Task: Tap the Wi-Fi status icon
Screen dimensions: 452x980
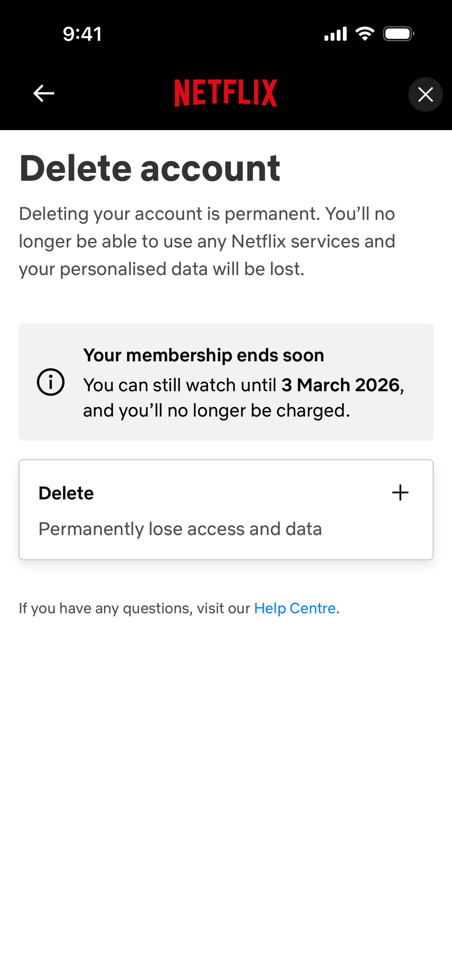Action: 365,34
